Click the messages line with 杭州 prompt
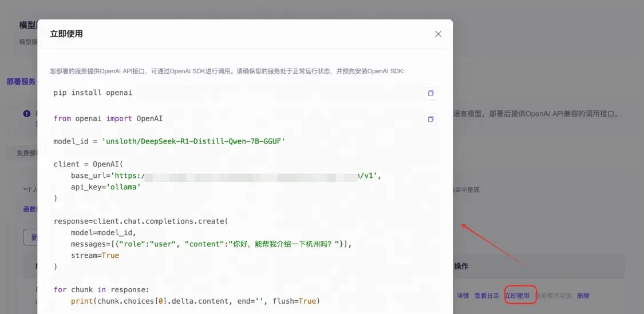 211,244
